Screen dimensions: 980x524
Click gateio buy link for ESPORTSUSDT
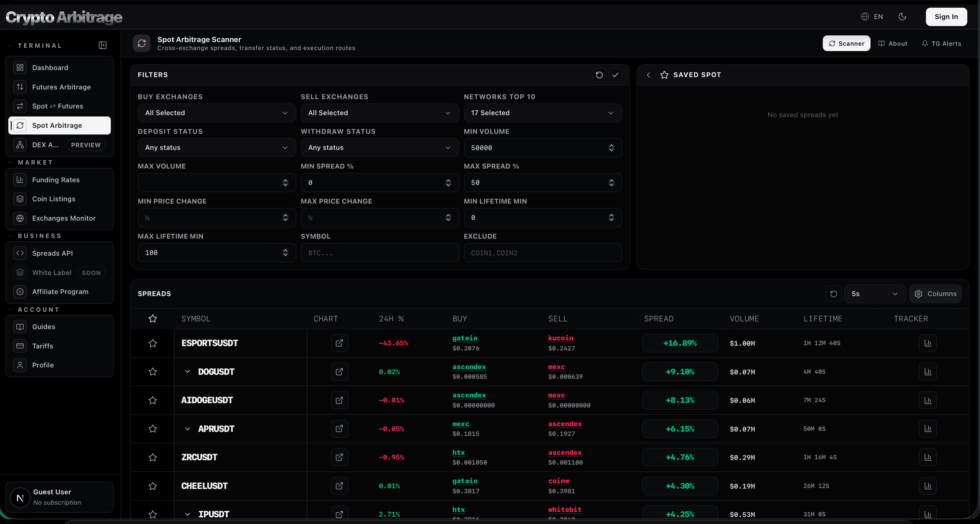pyautogui.click(x=465, y=338)
